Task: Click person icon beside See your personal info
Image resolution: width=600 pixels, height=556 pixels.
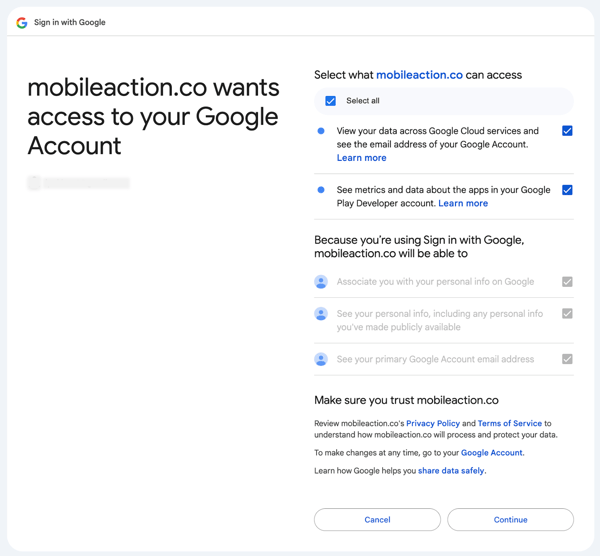Action: click(321, 314)
